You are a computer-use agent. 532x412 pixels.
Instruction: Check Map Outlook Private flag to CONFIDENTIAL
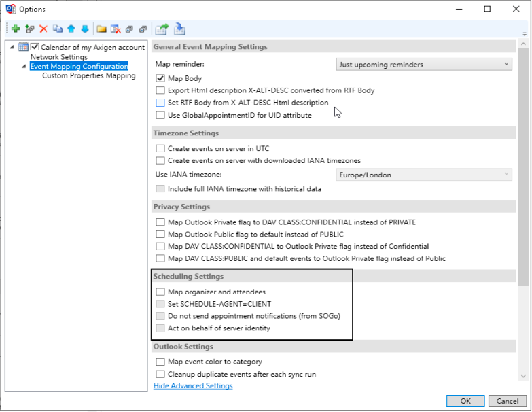click(160, 222)
